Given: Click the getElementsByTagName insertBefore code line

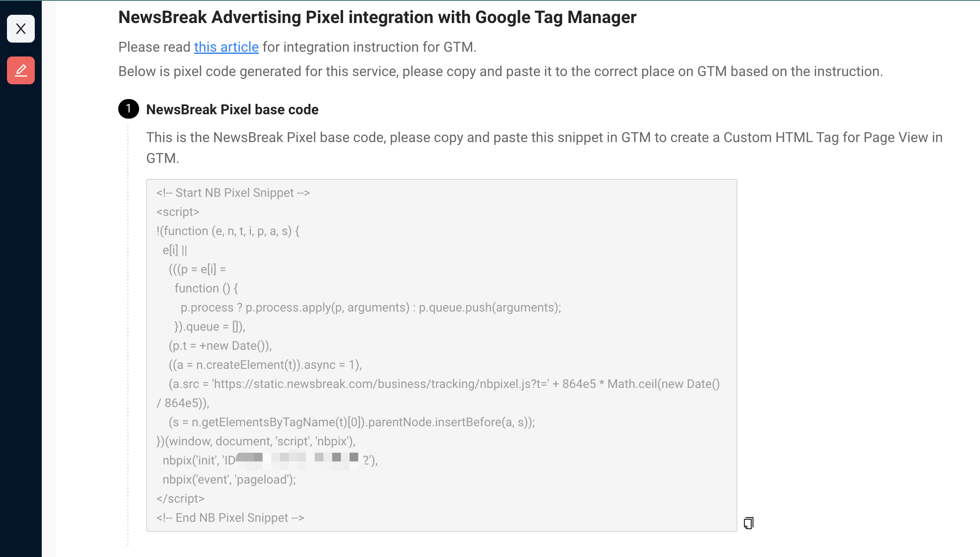Looking at the screenshot, I should click(352, 422).
